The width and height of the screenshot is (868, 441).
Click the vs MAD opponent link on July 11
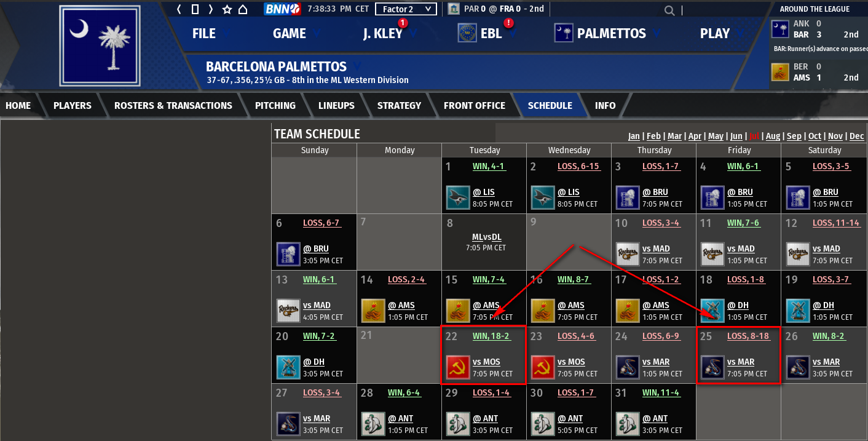click(x=741, y=249)
